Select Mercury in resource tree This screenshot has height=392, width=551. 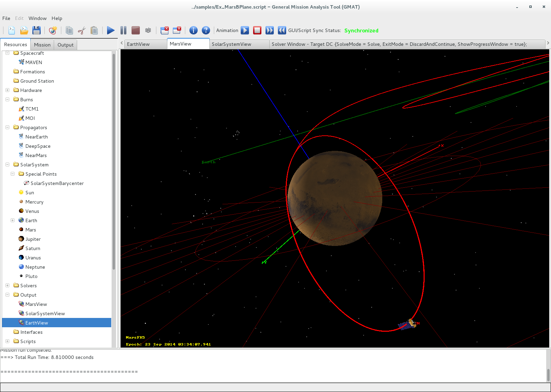tap(34, 202)
